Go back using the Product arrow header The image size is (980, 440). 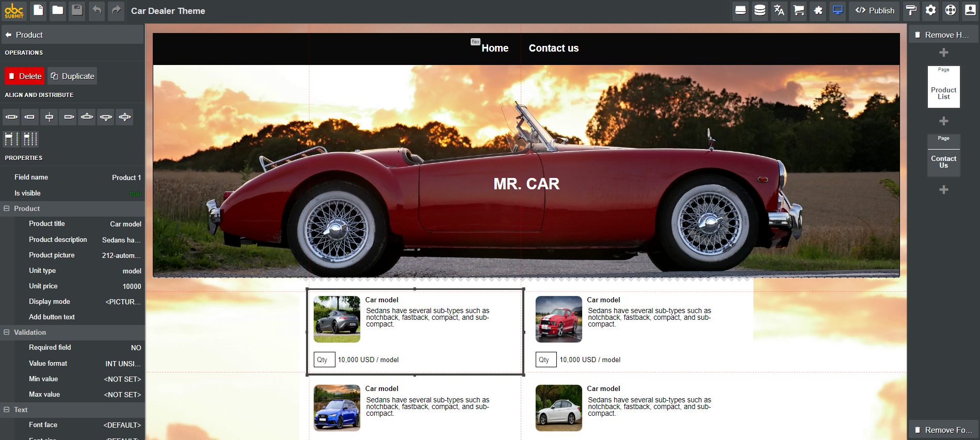[72, 35]
